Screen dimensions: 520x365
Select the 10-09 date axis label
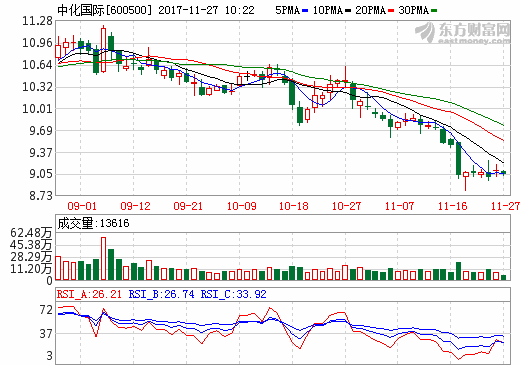coord(241,206)
